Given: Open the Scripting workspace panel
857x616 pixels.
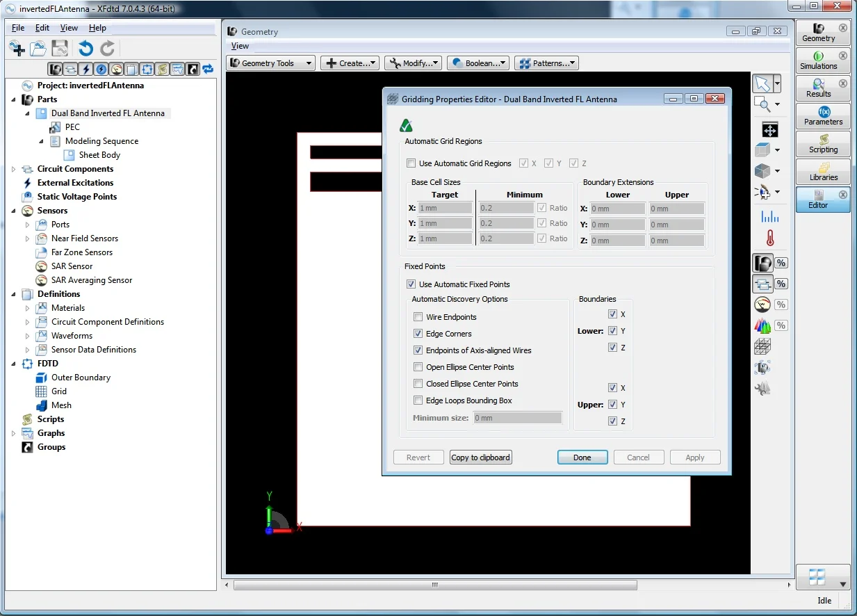Looking at the screenshot, I should coord(823,144).
